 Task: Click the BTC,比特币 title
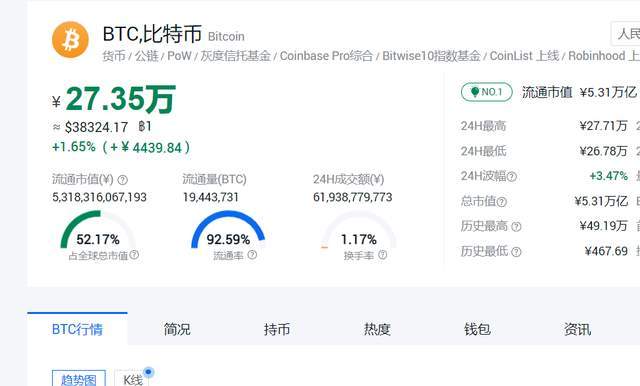pyautogui.click(x=152, y=34)
